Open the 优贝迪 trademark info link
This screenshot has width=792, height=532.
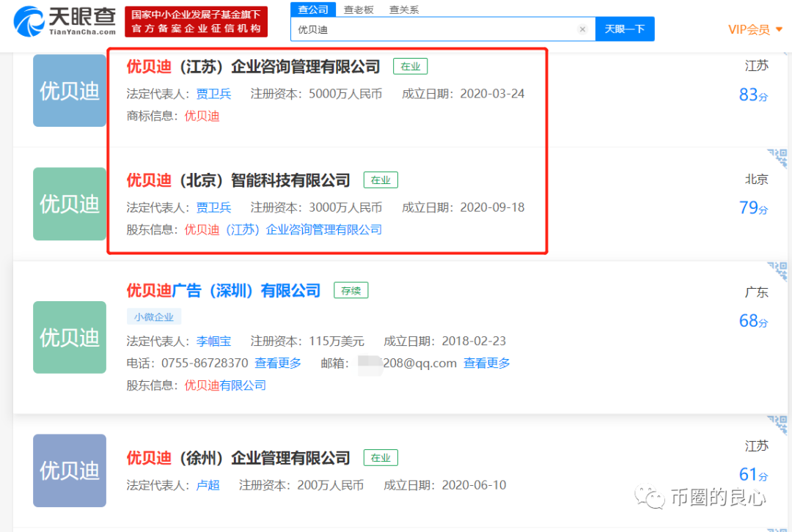point(202,116)
